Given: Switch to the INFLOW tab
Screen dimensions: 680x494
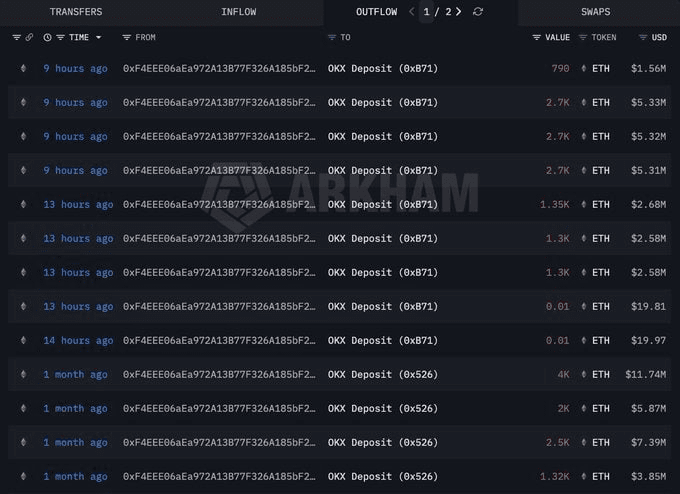Looking at the screenshot, I should 238,12.
